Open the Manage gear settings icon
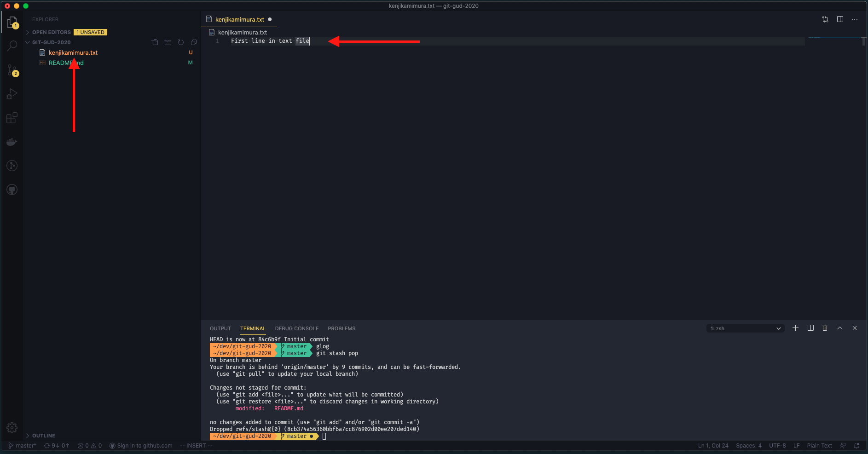The image size is (868, 454). 12,428
